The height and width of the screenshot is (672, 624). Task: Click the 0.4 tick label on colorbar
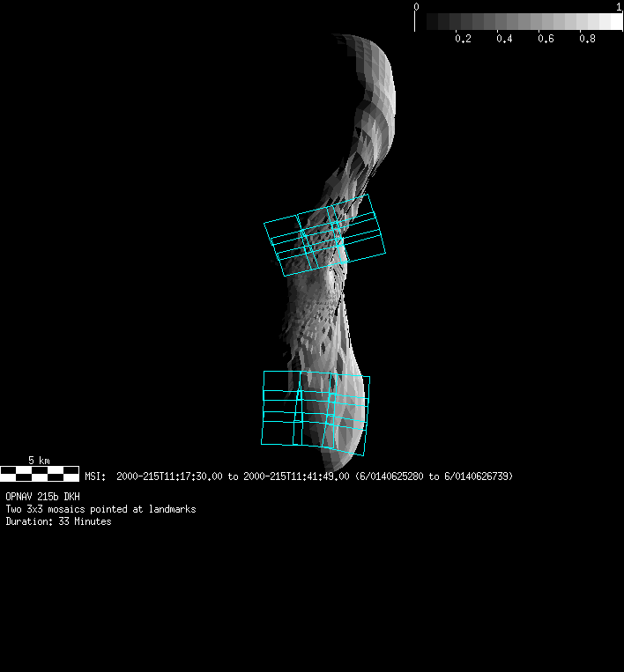tap(504, 39)
